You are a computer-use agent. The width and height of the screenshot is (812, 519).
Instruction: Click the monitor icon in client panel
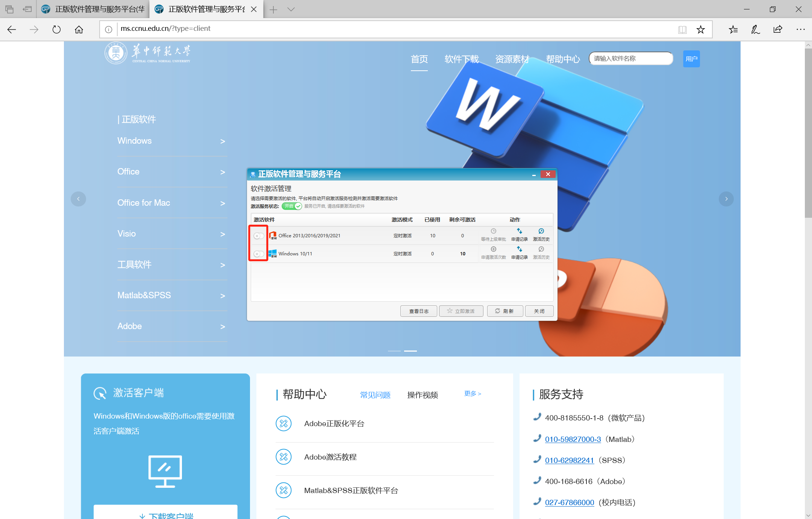[165, 472]
